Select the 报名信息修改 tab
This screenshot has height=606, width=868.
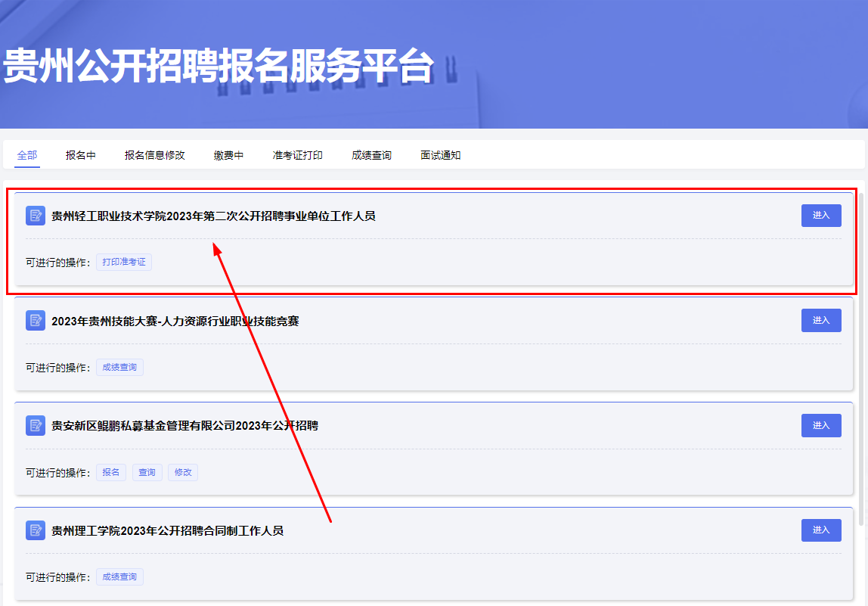[x=154, y=155]
